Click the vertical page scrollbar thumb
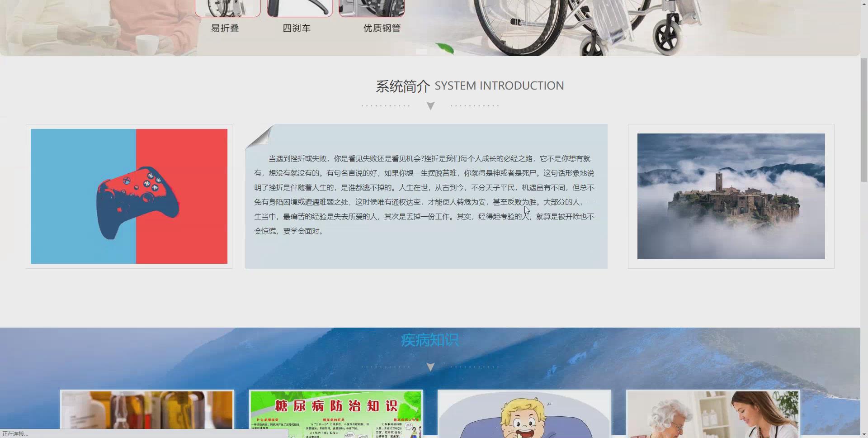Screen dimensions: 868x438 [864, 120]
